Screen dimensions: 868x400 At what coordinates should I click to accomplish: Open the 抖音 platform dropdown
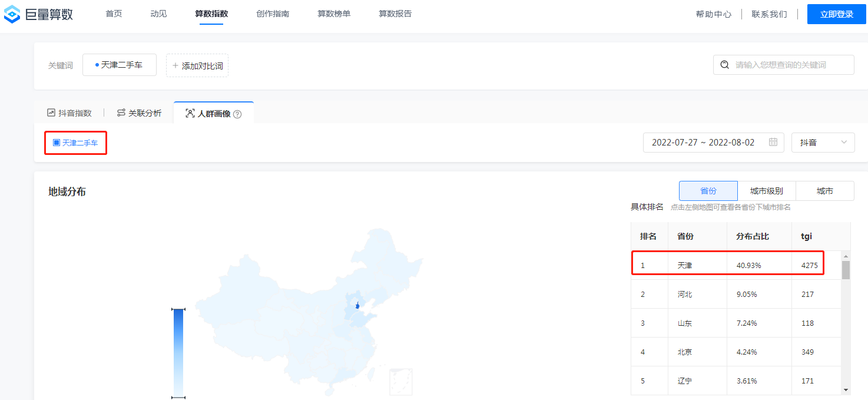(823, 142)
